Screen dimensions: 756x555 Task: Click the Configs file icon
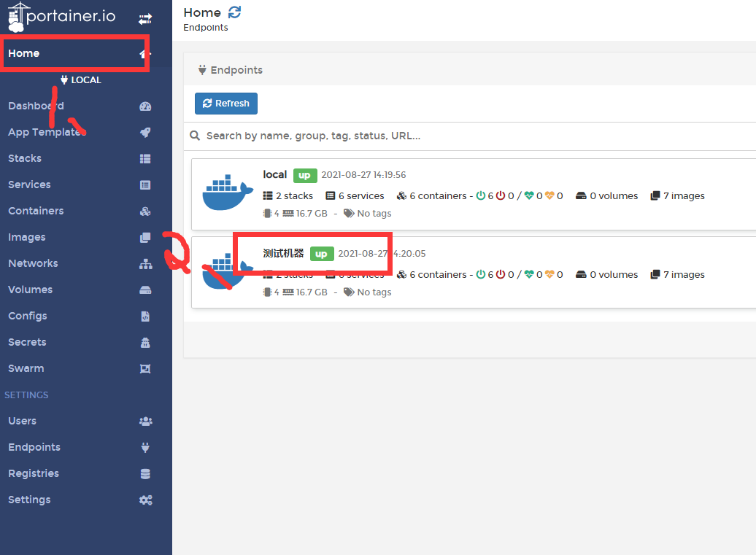point(145,317)
